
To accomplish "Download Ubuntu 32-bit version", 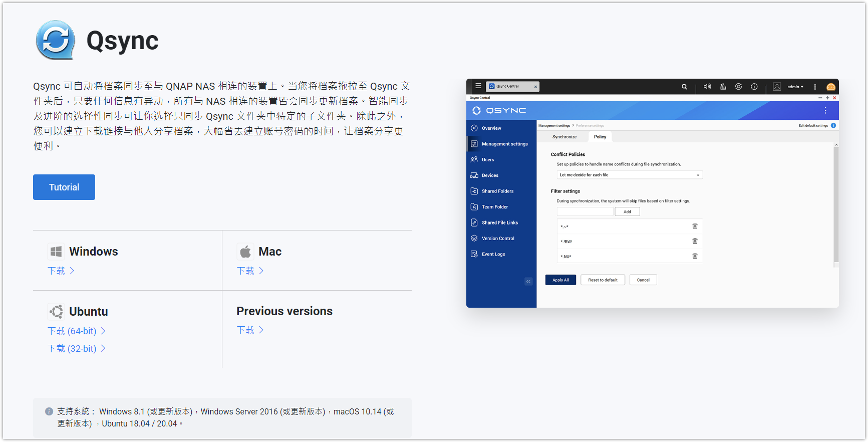I will coord(76,348).
